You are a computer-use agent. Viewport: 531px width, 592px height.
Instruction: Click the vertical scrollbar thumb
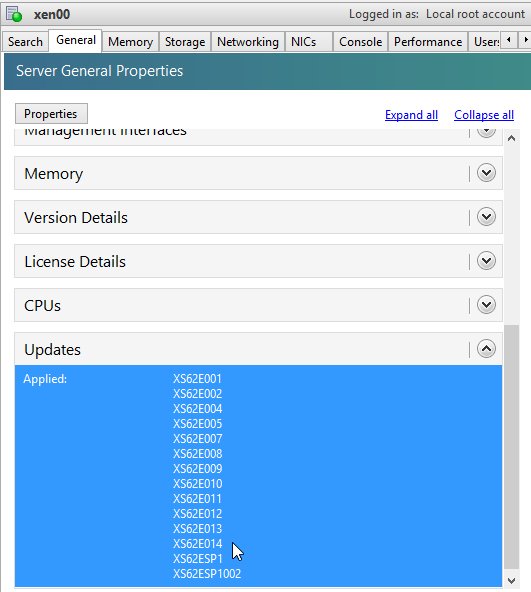click(512, 447)
